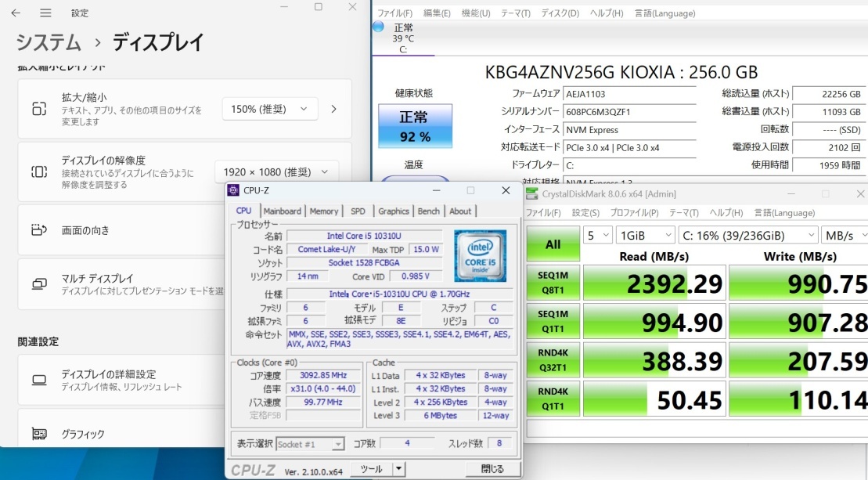This screenshot has height=480, width=868.
Task: Open the CPU-Z tools (ツール) dropdown arrow
Action: (398, 469)
